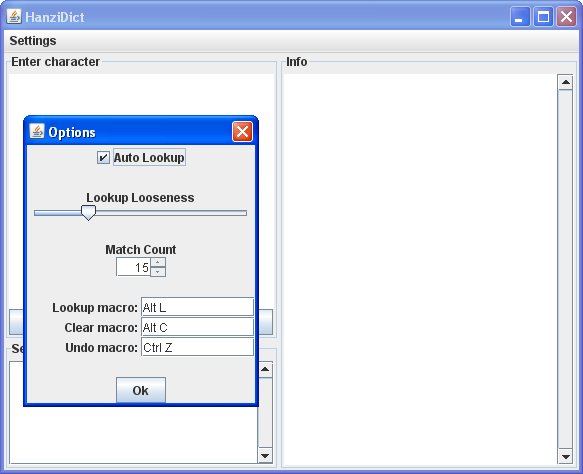This screenshot has width=583, height=474.
Task: Close the Options dialog
Action: pyautogui.click(x=242, y=132)
